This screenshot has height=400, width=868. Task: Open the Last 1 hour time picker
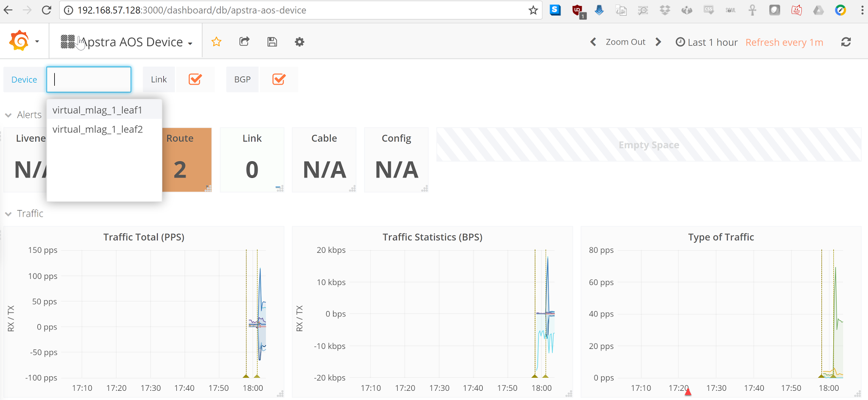pyautogui.click(x=707, y=42)
